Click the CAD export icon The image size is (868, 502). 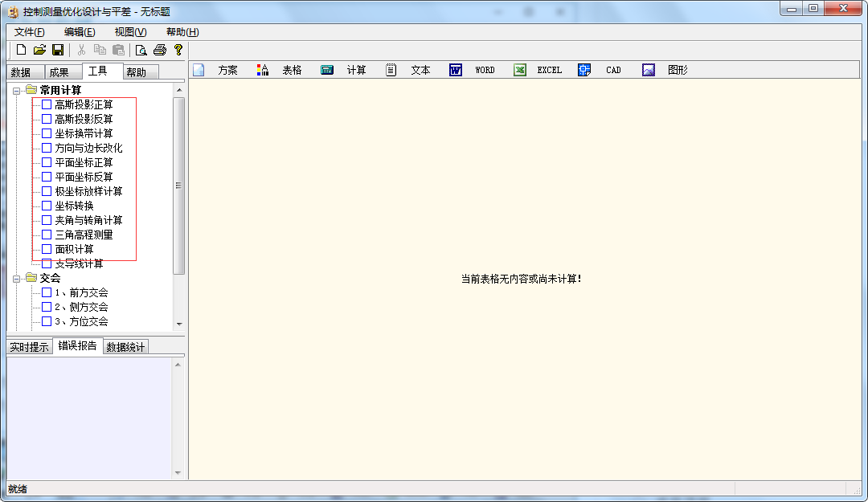584,70
